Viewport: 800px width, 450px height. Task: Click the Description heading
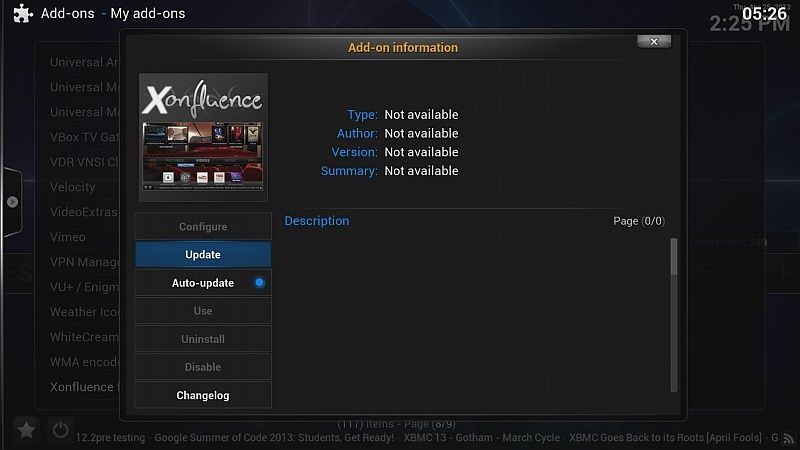point(317,221)
